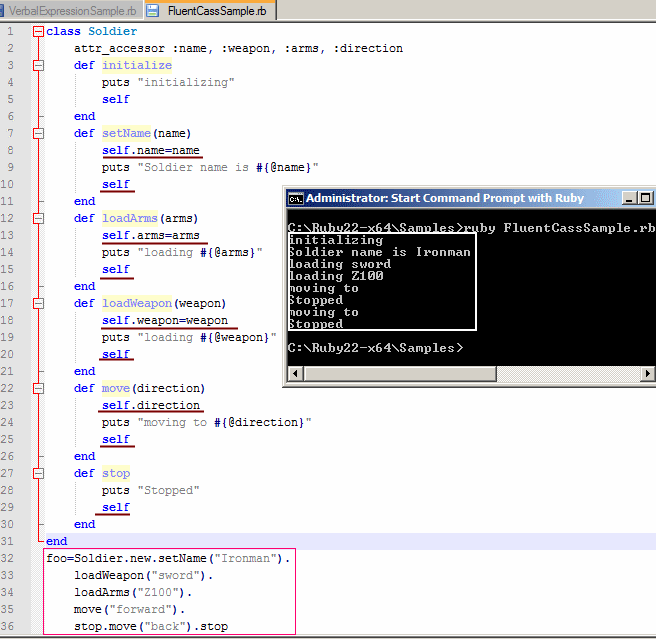Collapse the initialize method fold marker
The height and width of the screenshot is (639, 656).
[x=38, y=65]
